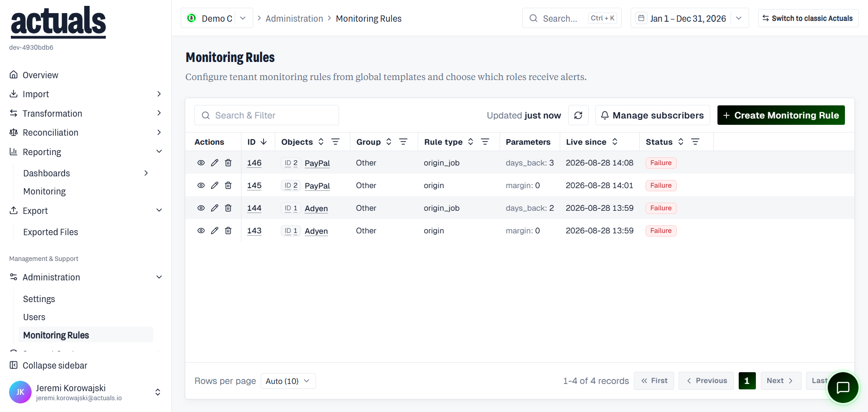This screenshot has height=412, width=868.
Task: View details of rule 145
Action: (201, 185)
